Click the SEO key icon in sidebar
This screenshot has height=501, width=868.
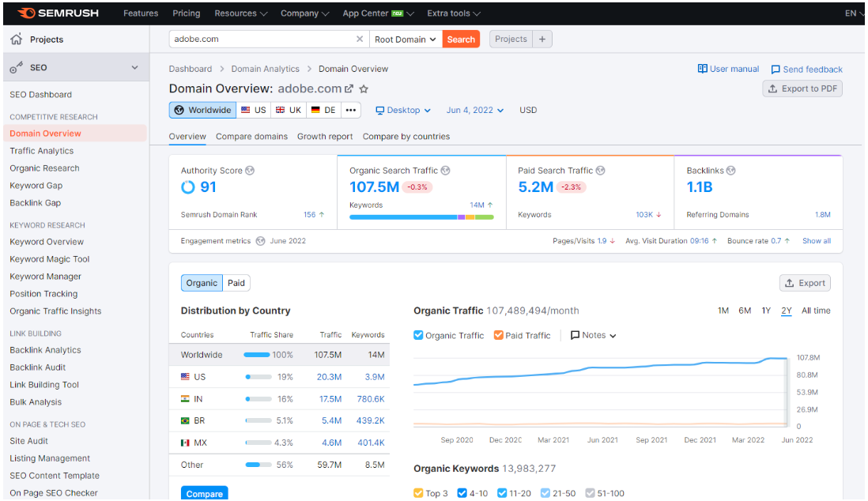(16, 67)
